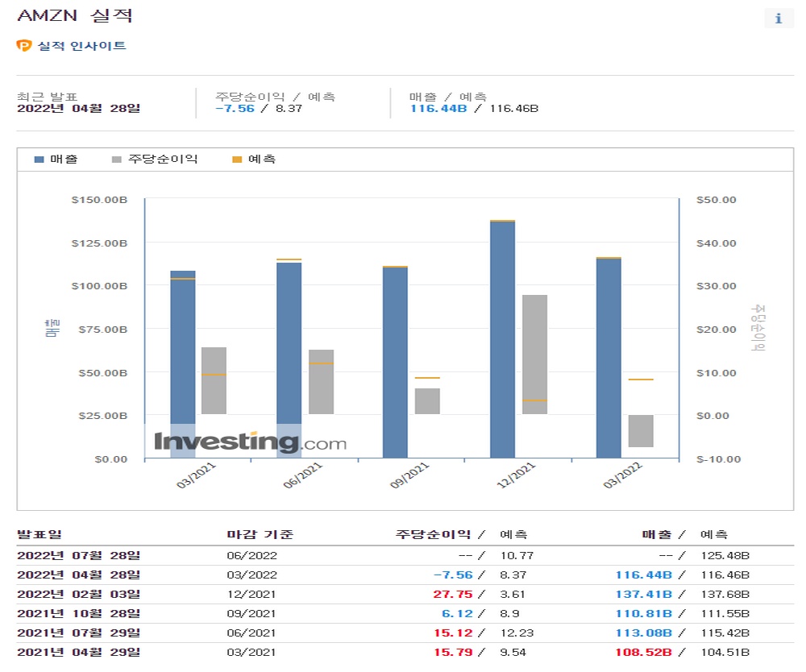Toggle the 매출 legend entry
Screen dimensions: 806x672
[56, 160]
